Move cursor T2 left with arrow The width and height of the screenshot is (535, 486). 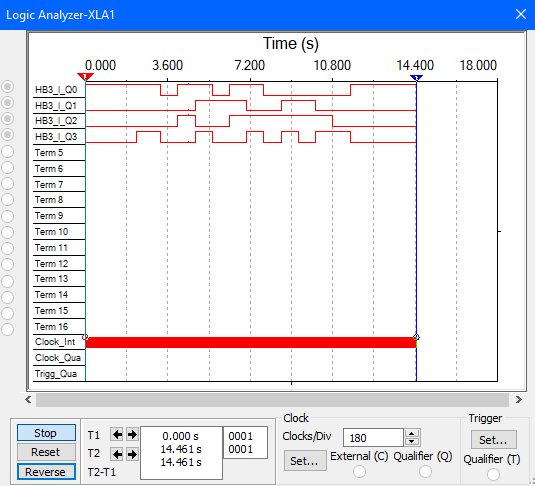point(117,454)
